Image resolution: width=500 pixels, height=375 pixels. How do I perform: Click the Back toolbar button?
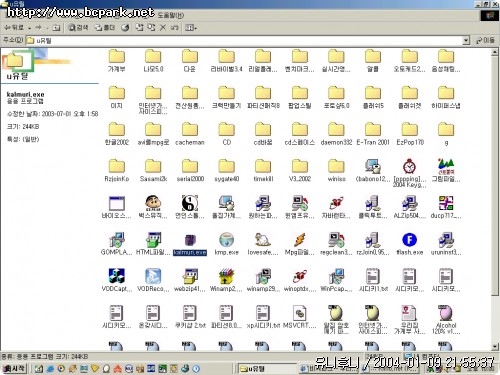click(x=13, y=28)
